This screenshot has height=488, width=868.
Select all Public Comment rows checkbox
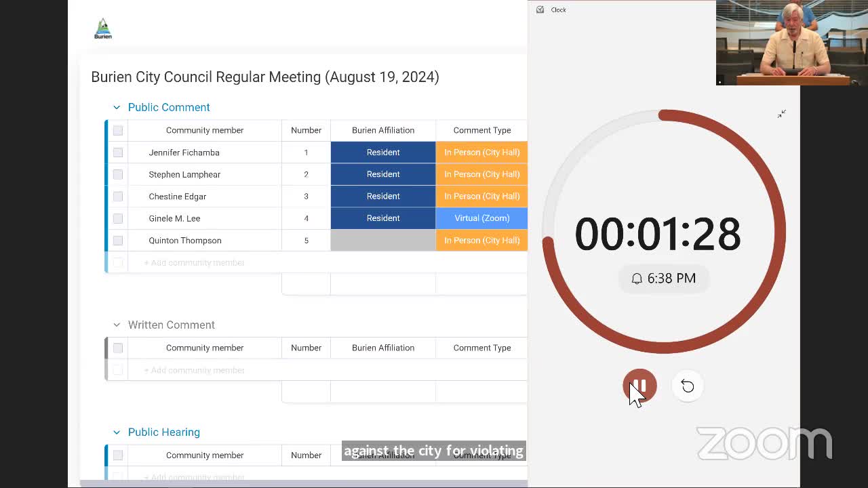point(118,130)
